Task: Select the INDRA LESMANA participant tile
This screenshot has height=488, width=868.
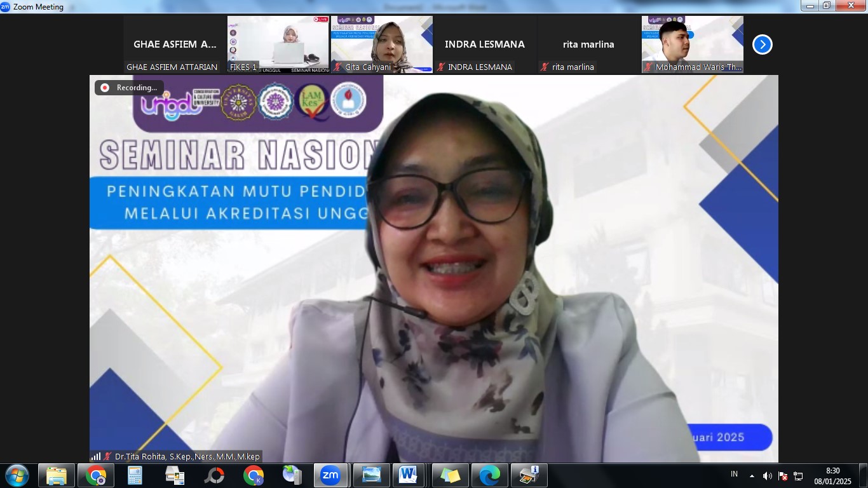Action: [x=485, y=44]
